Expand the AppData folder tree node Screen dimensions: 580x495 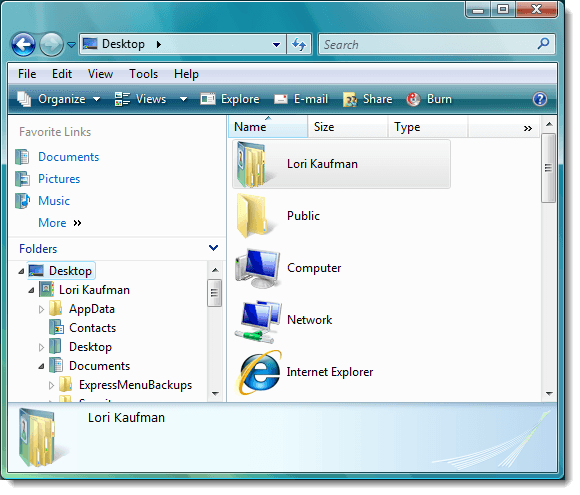(x=41, y=309)
